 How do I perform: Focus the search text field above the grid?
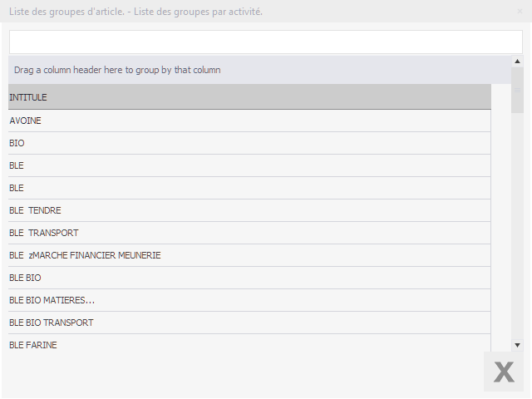click(265, 42)
